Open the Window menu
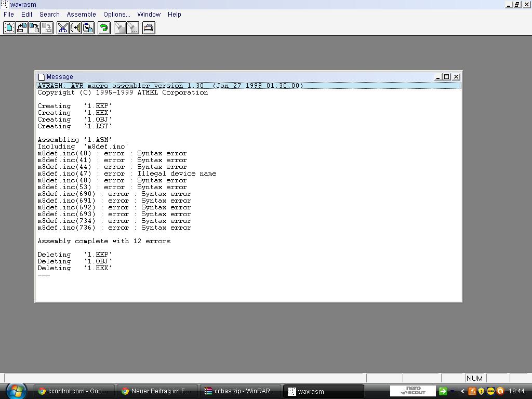532x399 pixels. tap(149, 14)
